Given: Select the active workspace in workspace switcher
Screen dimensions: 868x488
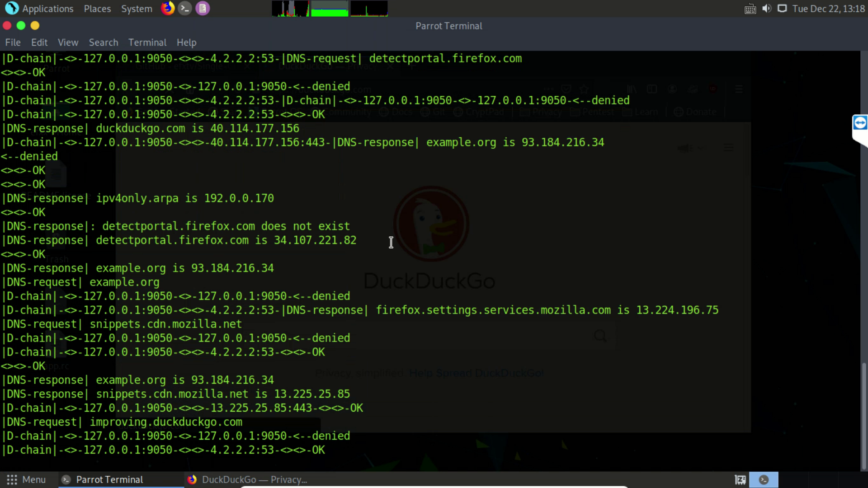Looking at the screenshot, I should (x=764, y=479).
